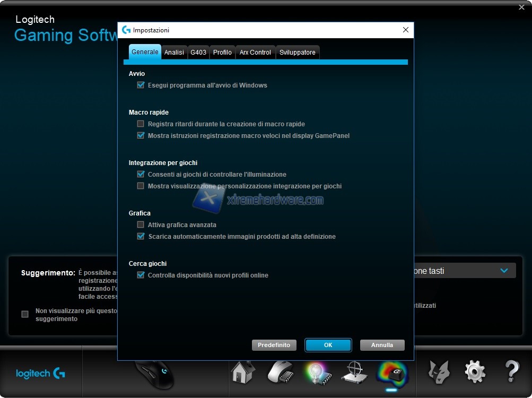Click the Logitech G logo

[x=40, y=374]
